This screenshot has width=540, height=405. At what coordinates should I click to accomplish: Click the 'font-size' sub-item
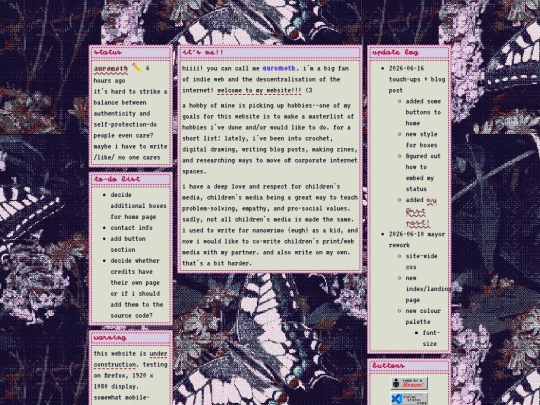[x=431, y=338]
